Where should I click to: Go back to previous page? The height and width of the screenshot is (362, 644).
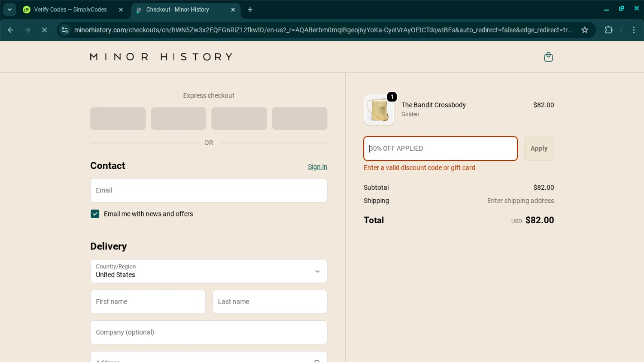coord(11,30)
